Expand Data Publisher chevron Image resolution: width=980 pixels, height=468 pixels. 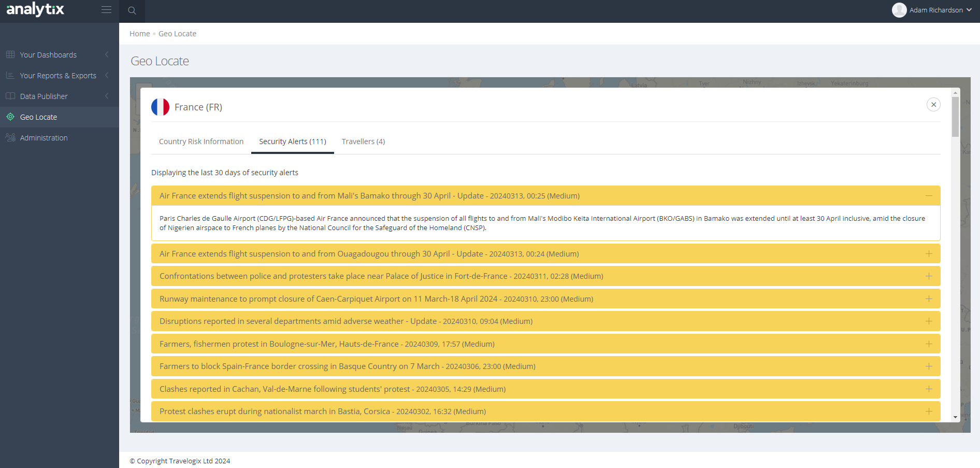107,96
